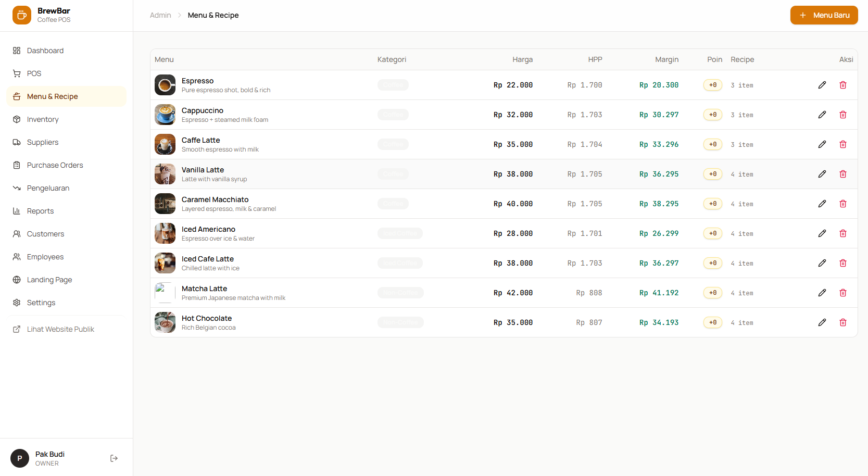Open Landing Page settings

coord(66,280)
